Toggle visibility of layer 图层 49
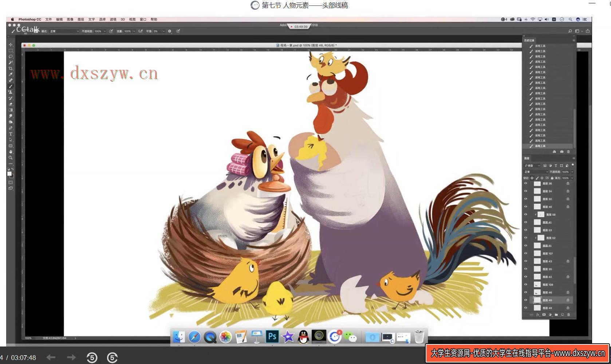The image size is (611, 364). pos(525,308)
